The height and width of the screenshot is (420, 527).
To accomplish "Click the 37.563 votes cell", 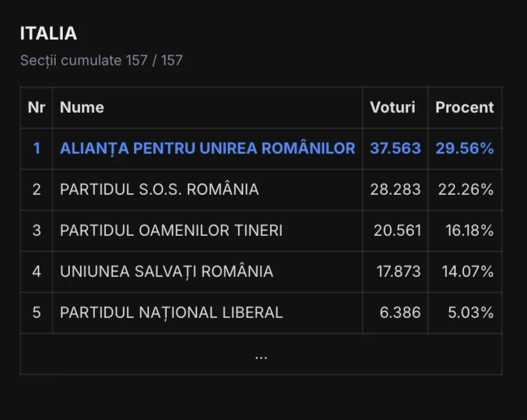I will [395, 149].
